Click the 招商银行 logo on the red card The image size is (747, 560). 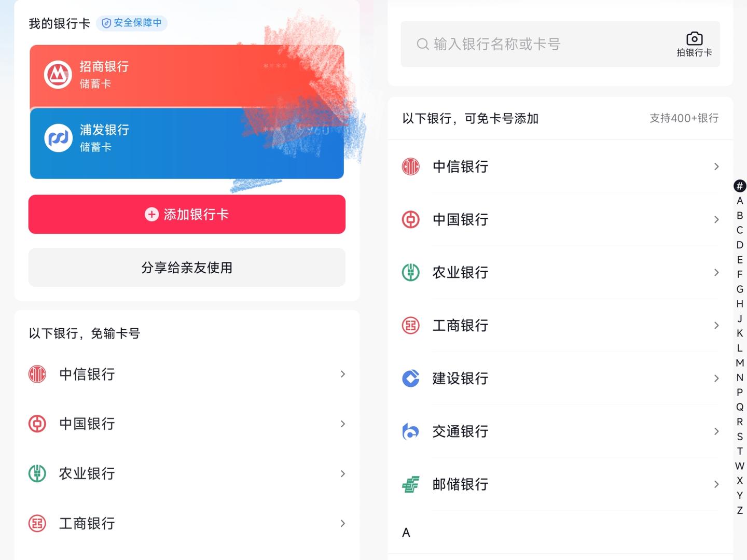tap(58, 74)
